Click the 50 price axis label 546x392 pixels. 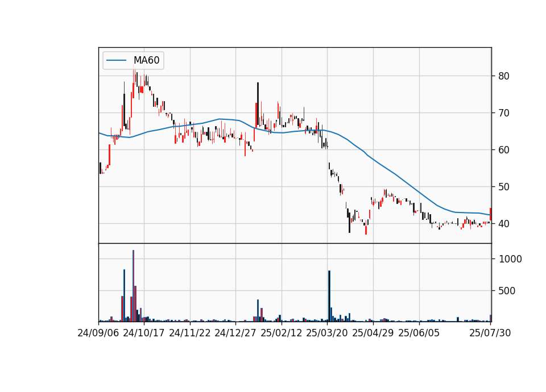click(x=503, y=187)
